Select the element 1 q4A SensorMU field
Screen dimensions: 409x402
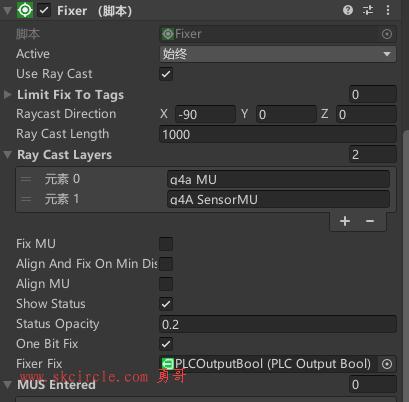click(278, 199)
